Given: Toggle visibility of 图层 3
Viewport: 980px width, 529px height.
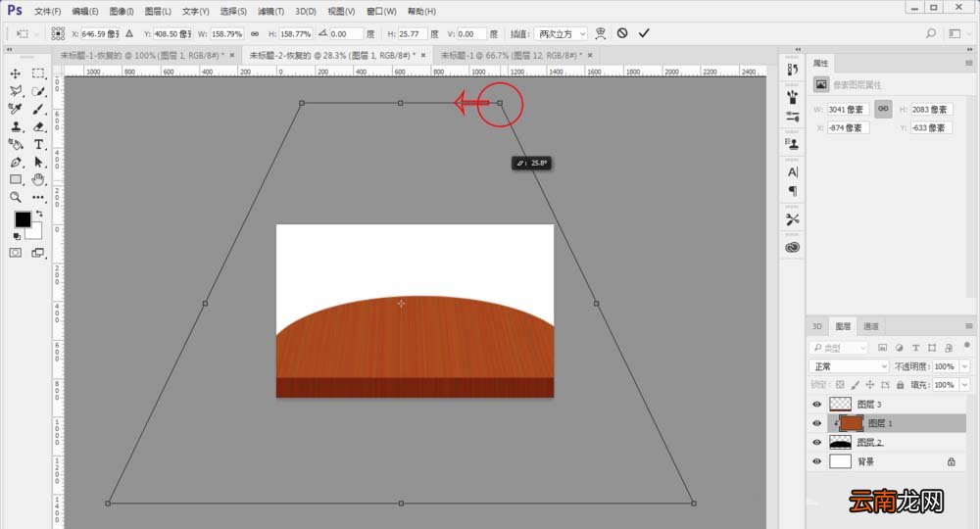Looking at the screenshot, I should 816,404.
